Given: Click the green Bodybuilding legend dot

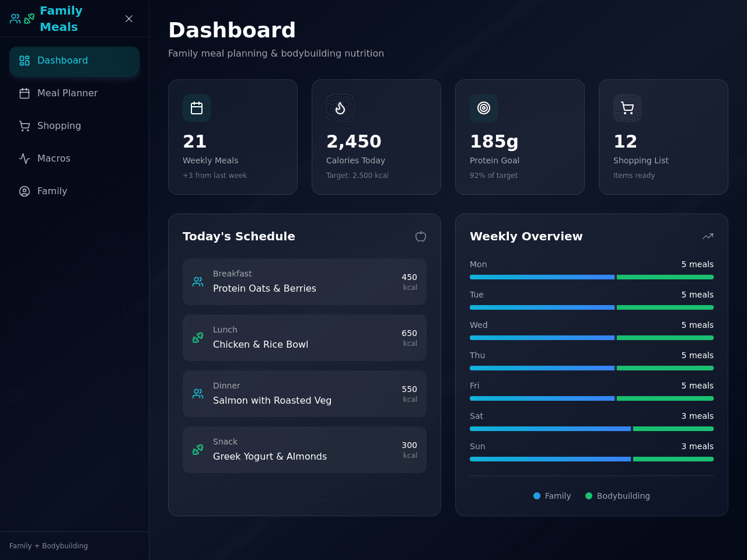Looking at the screenshot, I should pyautogui.click(x=589, y=496).
